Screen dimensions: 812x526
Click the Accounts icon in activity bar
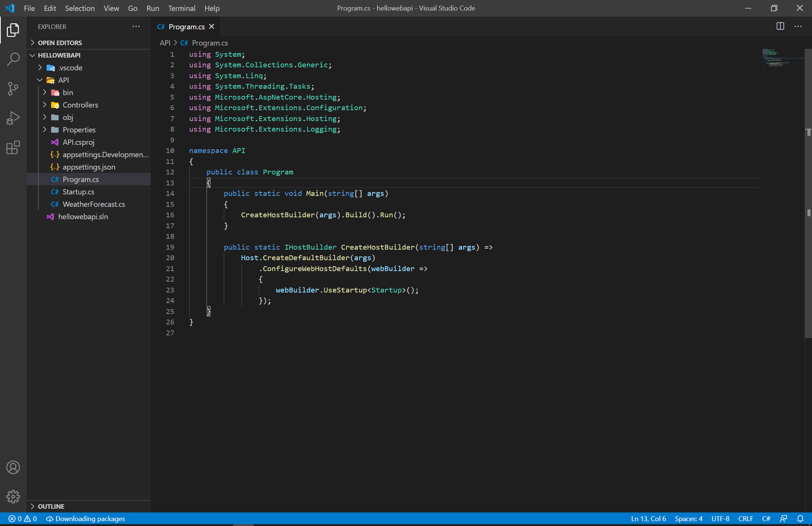(13, 467)
